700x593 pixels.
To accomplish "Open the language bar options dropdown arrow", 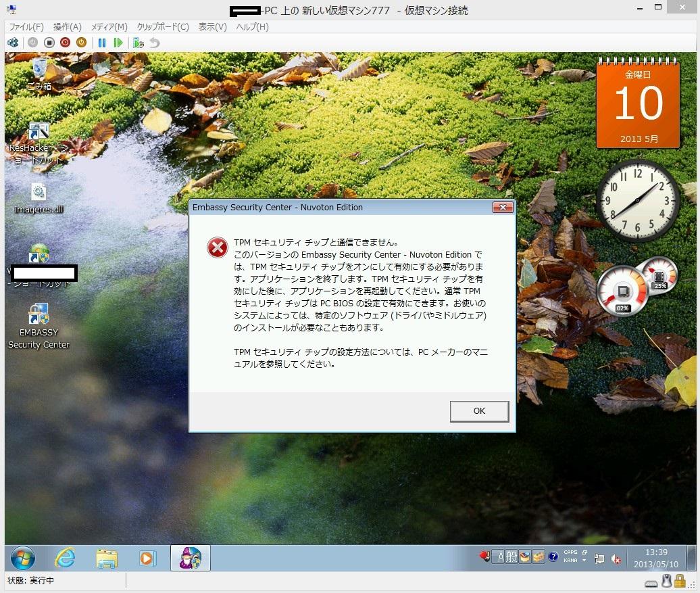I will pos(584,561).
